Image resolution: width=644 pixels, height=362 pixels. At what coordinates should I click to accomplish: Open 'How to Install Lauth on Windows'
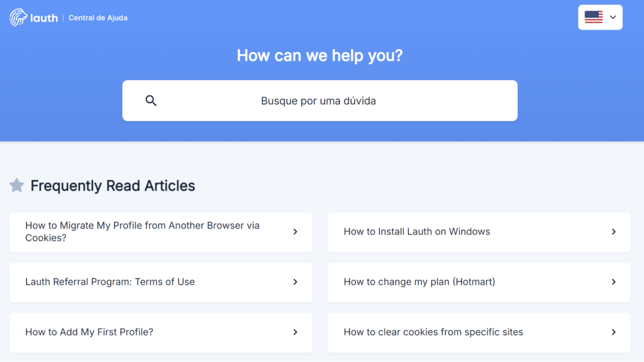[479, 232]
